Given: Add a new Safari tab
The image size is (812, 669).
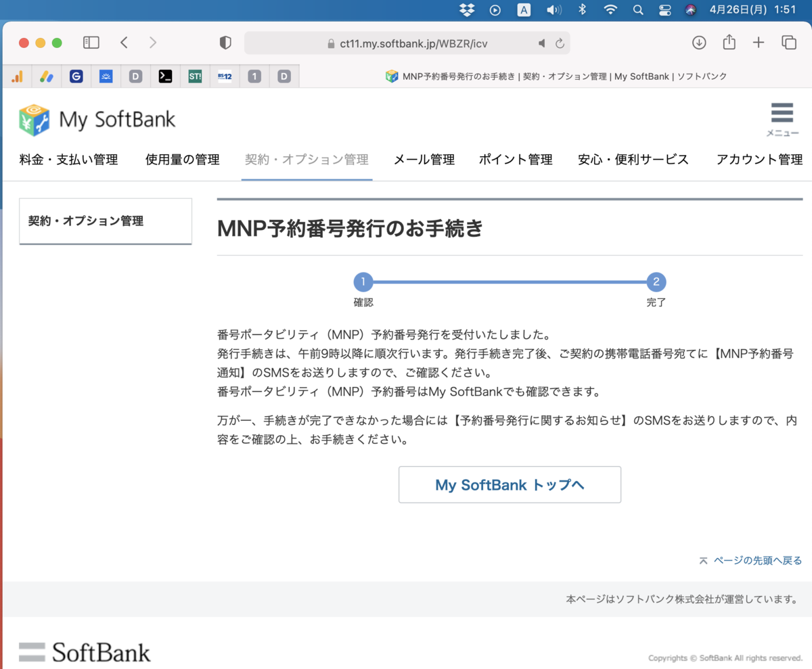Looking at the screenshot, I should (x=759, y=43).
